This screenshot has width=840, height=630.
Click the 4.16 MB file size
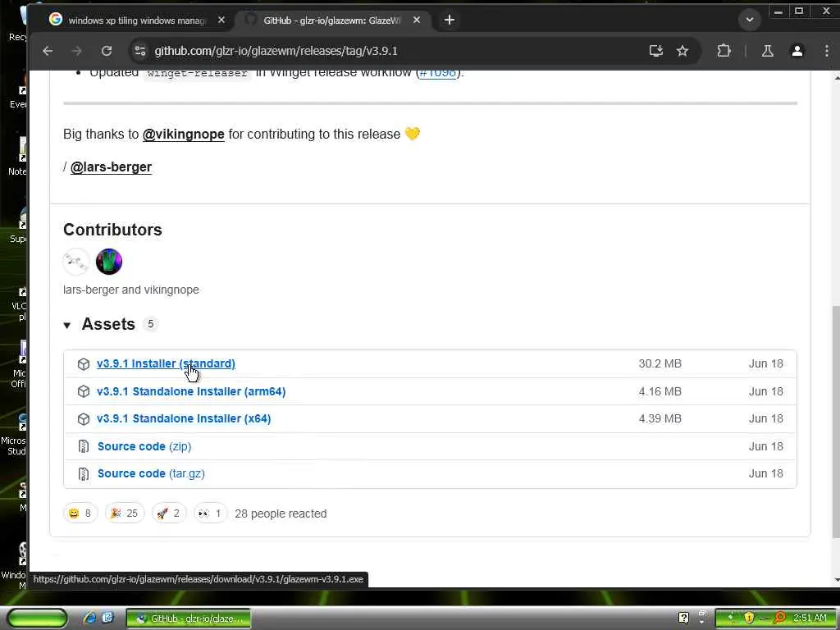click(x=660, y=391)
